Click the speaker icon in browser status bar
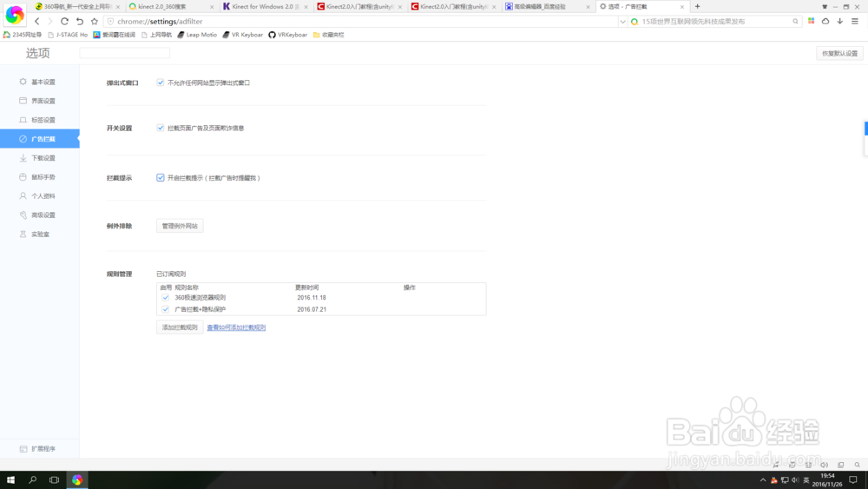 tap(825, 465)
